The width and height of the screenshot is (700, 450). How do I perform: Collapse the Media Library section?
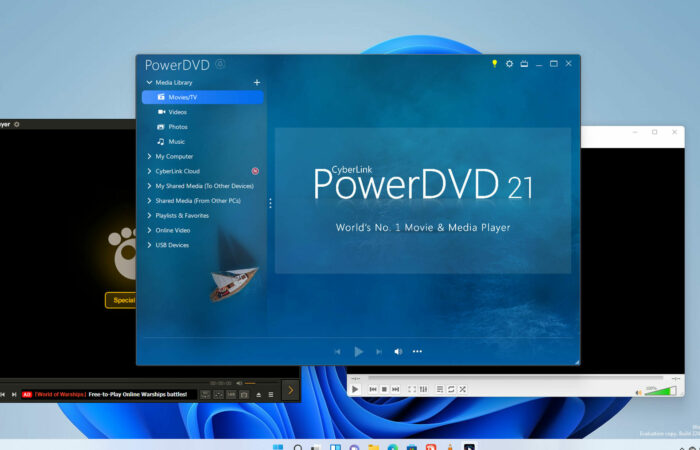coord(150,83)
